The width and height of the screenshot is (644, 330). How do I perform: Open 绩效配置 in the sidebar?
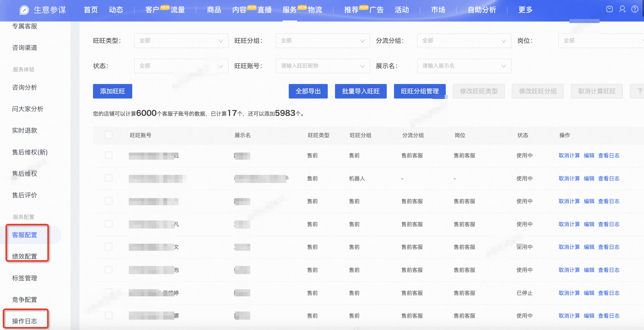point(25,256)
